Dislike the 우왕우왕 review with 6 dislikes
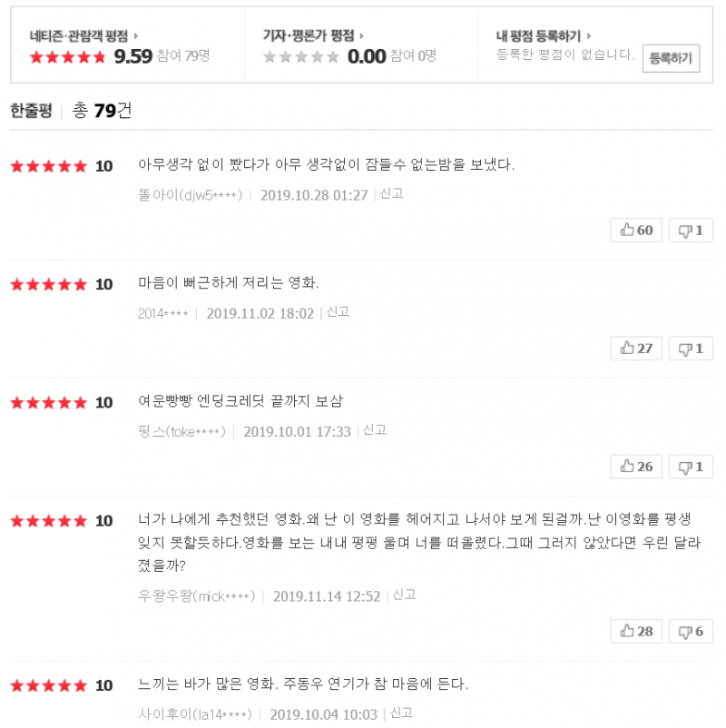 [x=691, y=632]
